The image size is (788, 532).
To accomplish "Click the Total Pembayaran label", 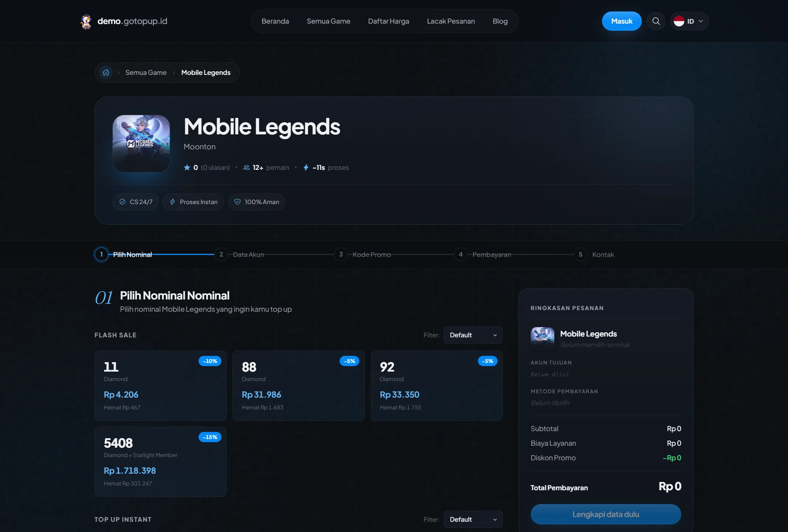I will (x=559, y=488).
